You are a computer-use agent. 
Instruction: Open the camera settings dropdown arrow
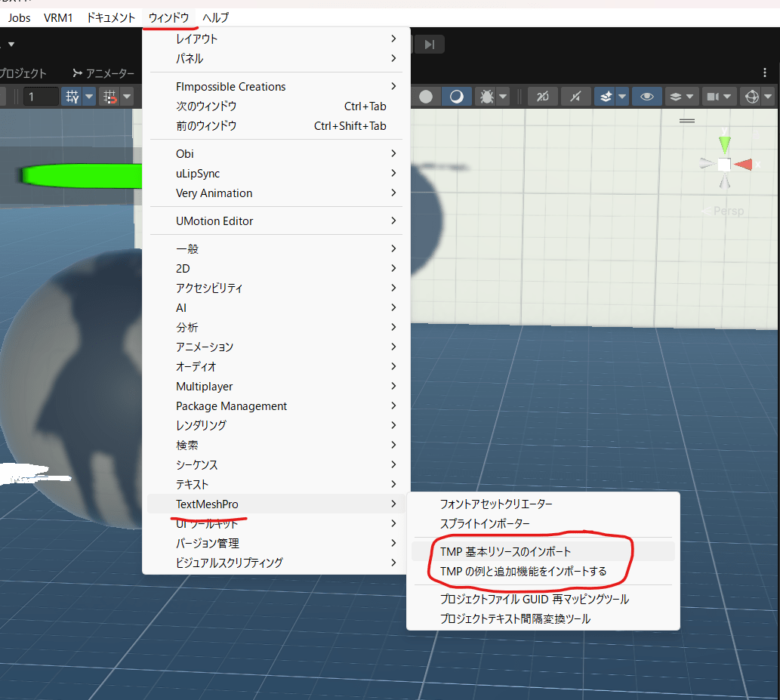[x=726, y=96]
